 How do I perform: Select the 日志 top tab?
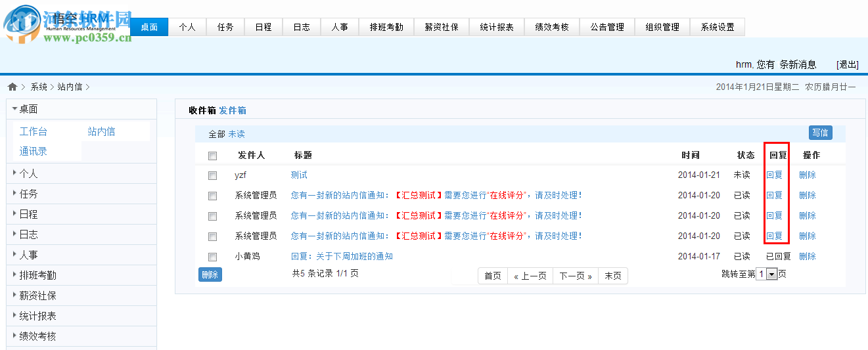(x=302, y=27)
